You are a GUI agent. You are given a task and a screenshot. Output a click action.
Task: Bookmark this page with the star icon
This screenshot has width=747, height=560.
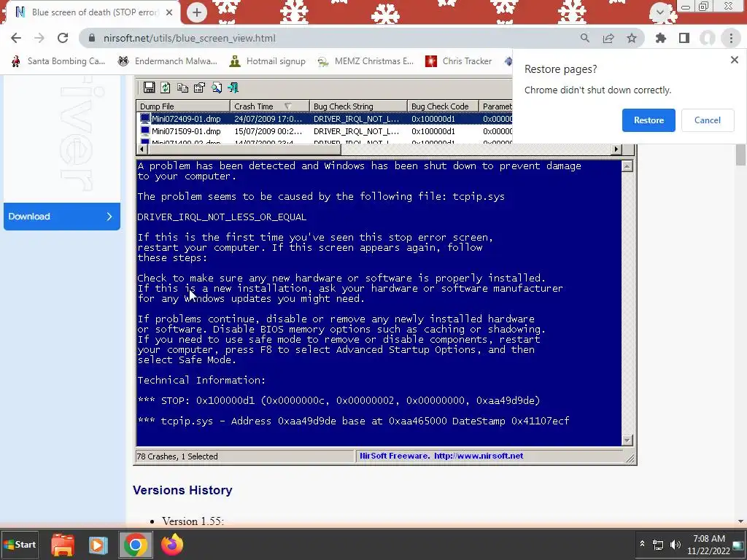[x=632, y=38]
